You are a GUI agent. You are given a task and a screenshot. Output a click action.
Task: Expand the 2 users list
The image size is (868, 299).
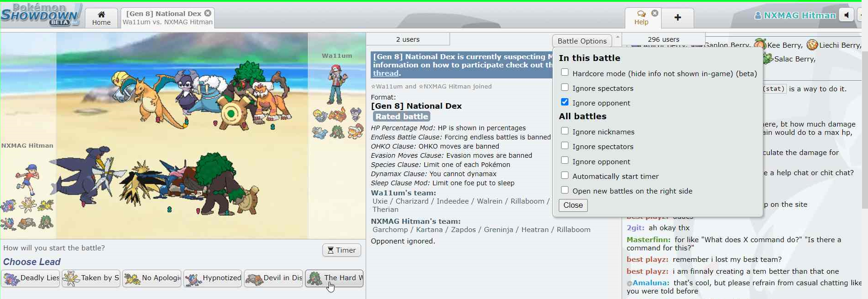(408, 39)
